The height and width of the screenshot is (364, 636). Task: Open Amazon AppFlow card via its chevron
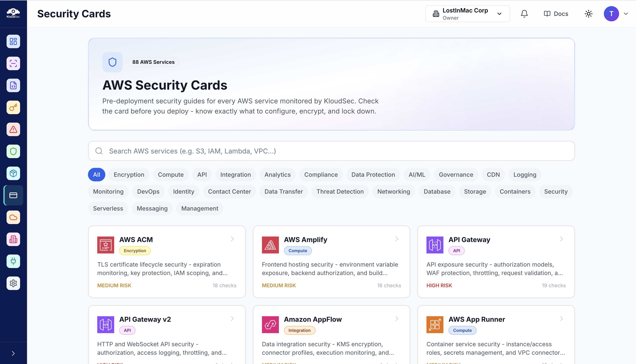pos(397,319)
